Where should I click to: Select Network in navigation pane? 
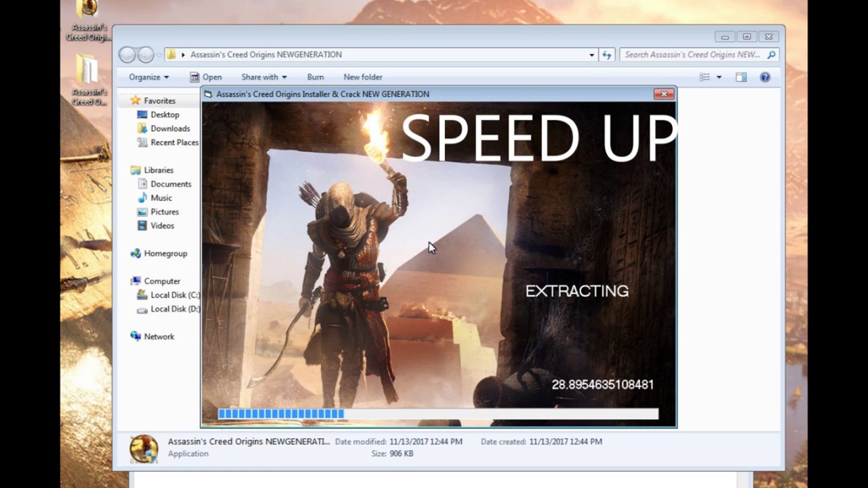159,337
